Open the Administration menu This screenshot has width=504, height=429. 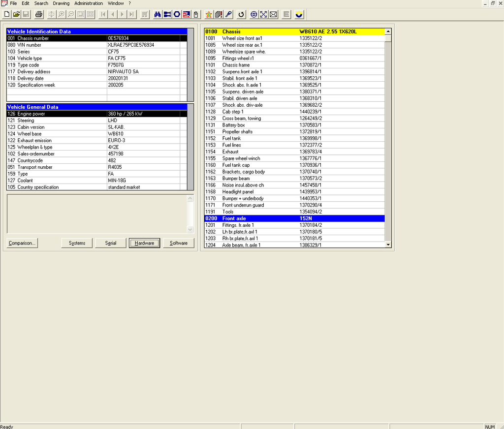[x=89, y=3]
